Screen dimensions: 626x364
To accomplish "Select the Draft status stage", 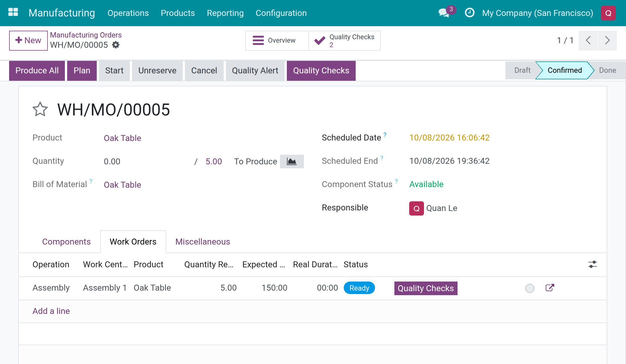I will 522,70.
